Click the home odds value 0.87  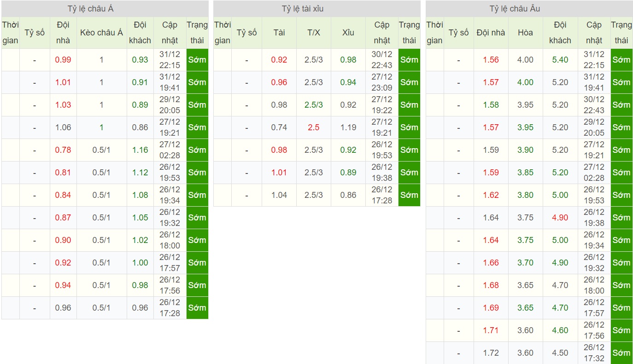click(x=63, y=218)
